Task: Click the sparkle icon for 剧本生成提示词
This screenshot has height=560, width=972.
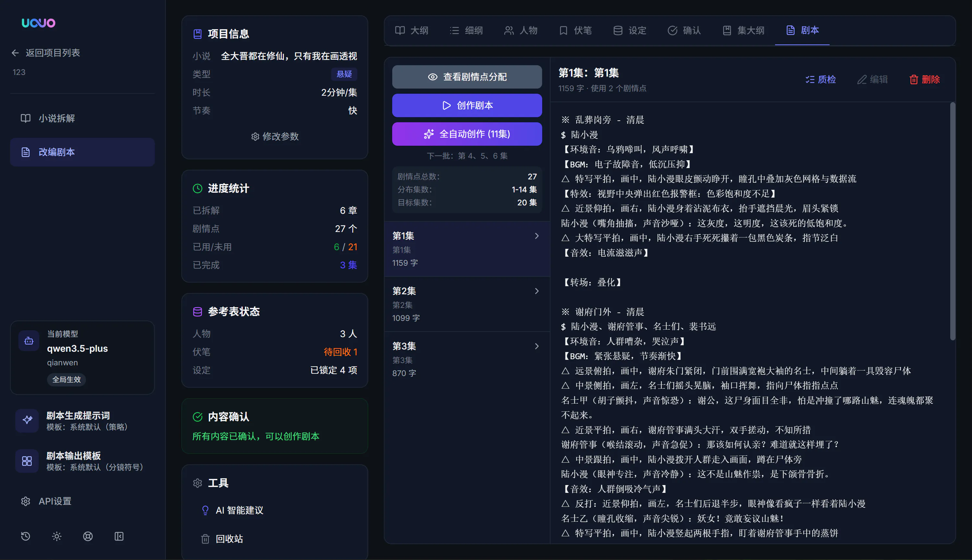Action: [27, 420]
